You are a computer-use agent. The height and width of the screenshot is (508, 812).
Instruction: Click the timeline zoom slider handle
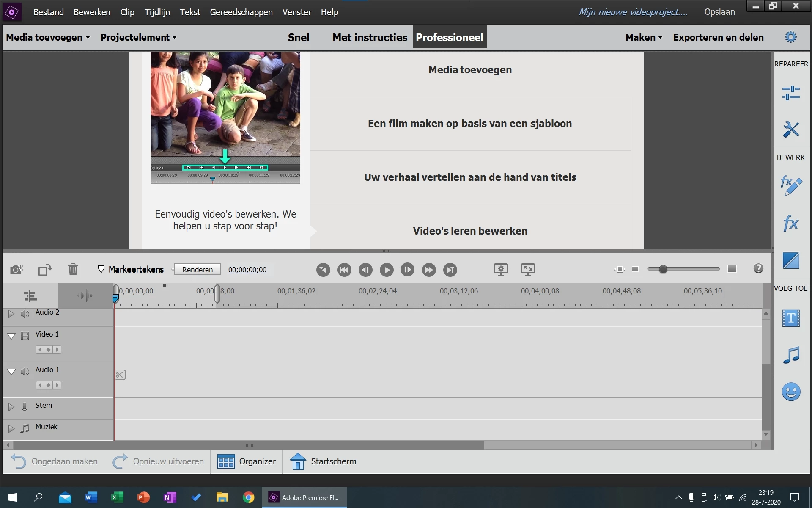click(x=663, y=269)
